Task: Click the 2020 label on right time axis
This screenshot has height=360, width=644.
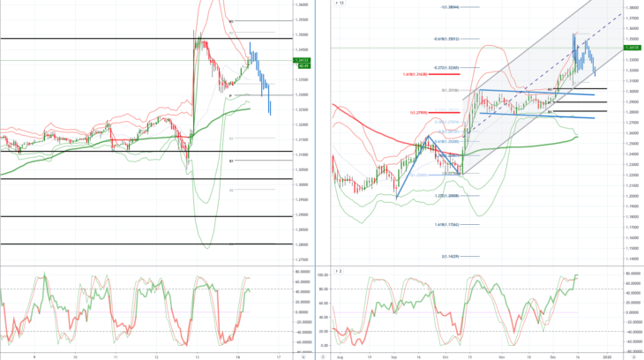Action: (607, 357)
